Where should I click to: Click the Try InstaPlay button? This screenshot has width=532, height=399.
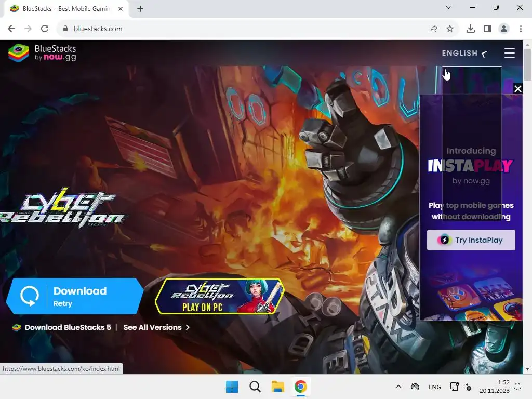pyautogui.click(x=471, y=240)
